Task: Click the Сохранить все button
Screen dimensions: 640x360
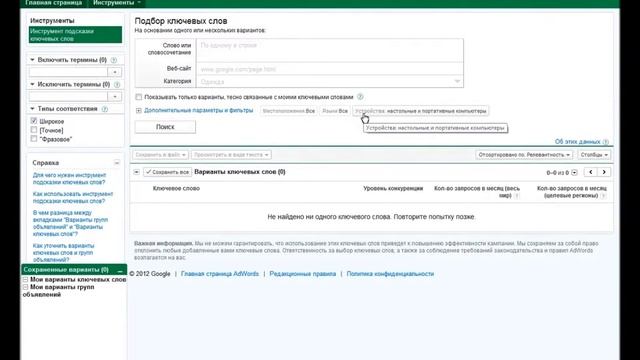Action: pos(167,172)
